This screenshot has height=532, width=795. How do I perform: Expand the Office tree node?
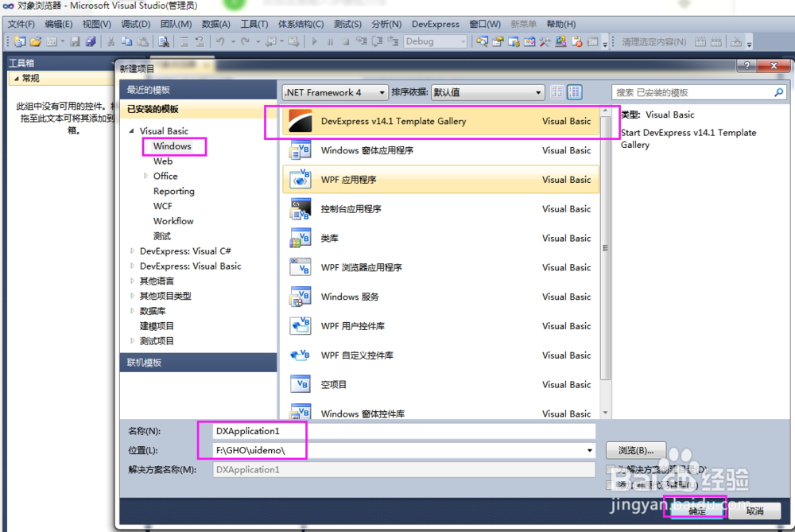click(x=146, y=176)
